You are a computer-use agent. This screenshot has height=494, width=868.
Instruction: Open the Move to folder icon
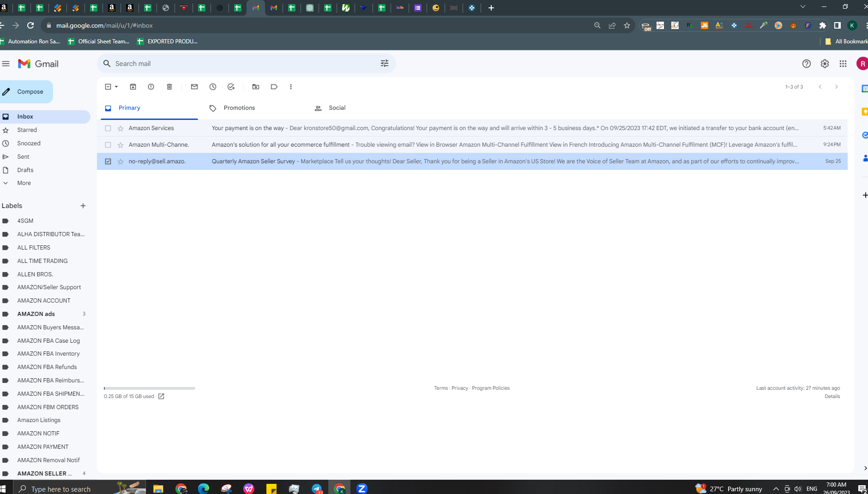[256, 87]
